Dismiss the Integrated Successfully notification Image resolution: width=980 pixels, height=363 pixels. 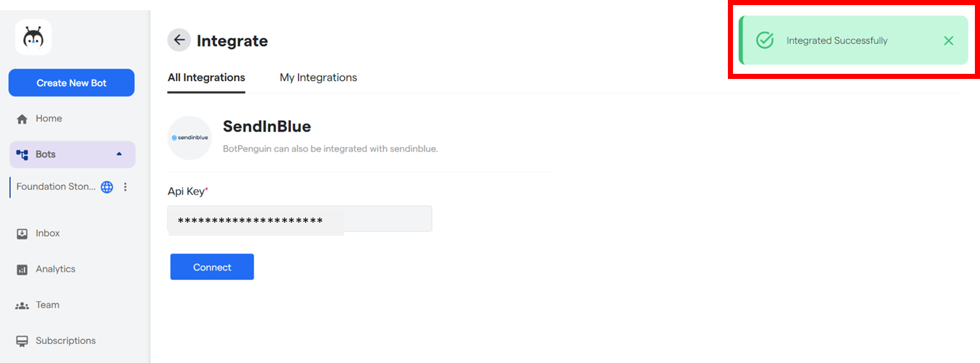[948, 41]
